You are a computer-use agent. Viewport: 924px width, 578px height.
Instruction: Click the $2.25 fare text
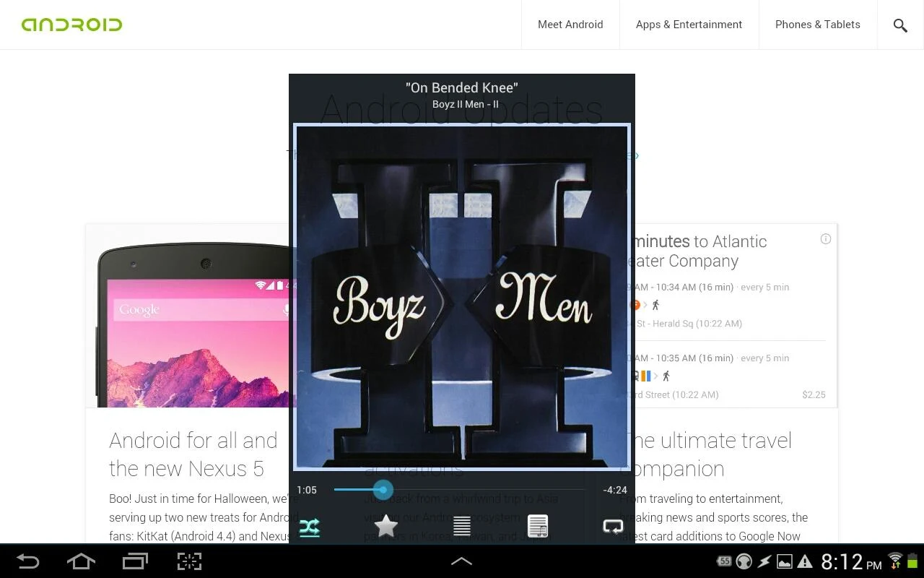(814, 394)
